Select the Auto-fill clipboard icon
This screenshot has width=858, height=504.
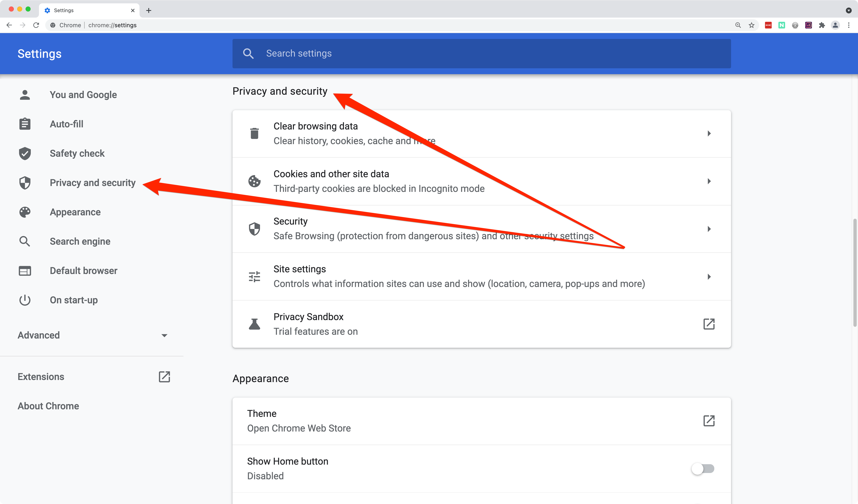pyautogui.click(x=25, y=124)
